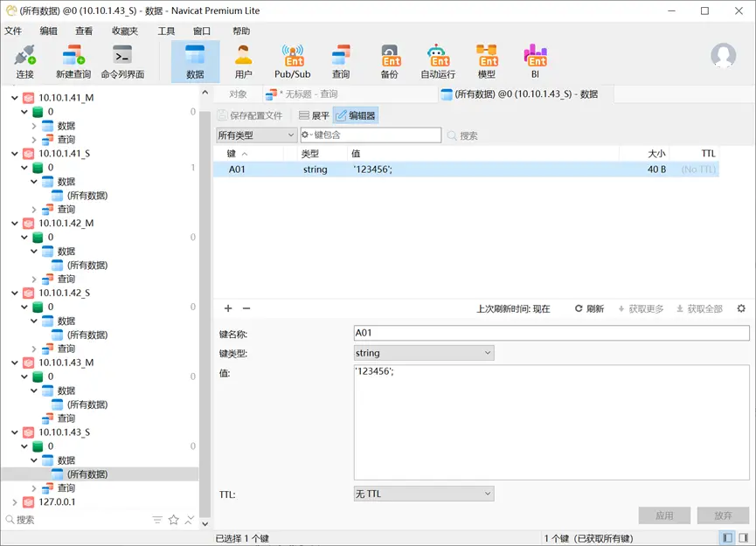Open the 所有类型 filter dropdown
This screenshot has width=756, height=546.
253,135
